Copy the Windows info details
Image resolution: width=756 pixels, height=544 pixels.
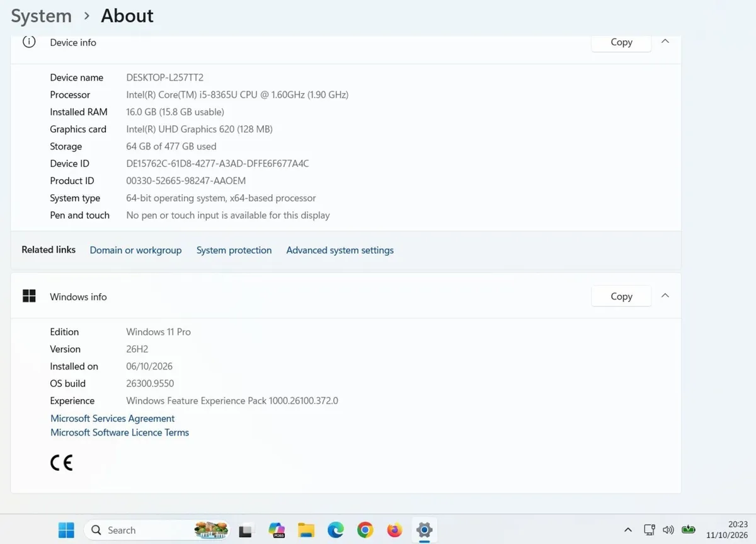click(x=621, y=296)
